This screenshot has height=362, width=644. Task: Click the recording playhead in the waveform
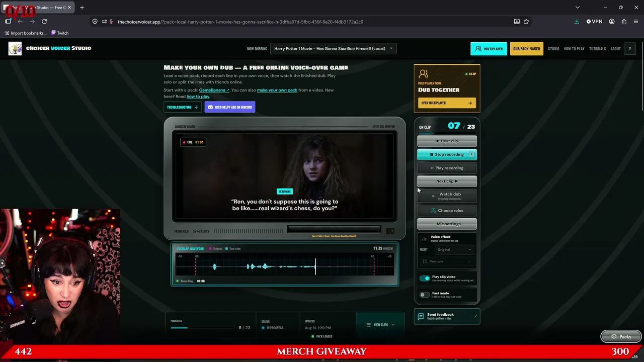(315, 266)
